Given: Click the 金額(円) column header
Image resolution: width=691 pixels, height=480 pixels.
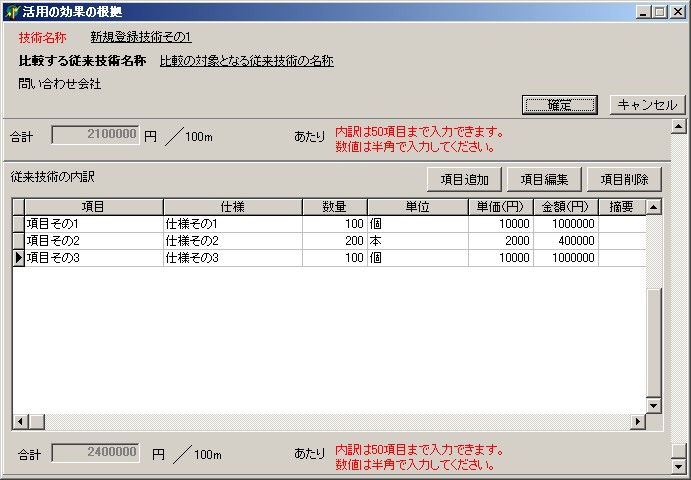Looking at the screenshot, I should coord(565,207).
